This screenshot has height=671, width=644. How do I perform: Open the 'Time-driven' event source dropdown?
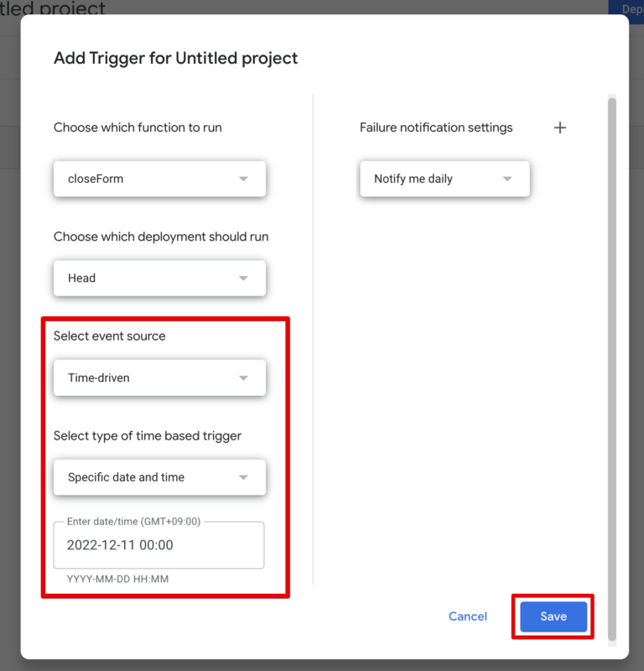click(x=159, y=377)
